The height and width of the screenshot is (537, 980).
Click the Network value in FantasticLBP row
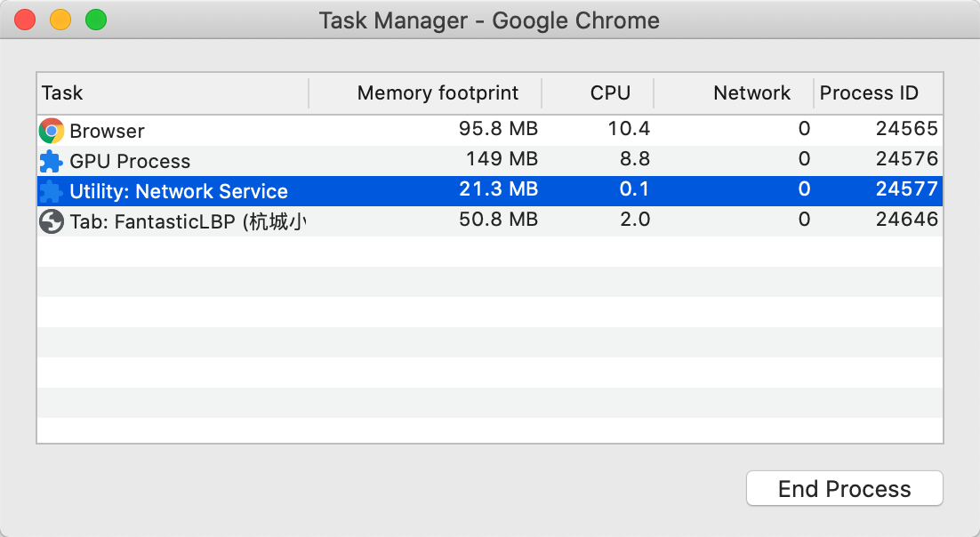[x=805, y=220]
